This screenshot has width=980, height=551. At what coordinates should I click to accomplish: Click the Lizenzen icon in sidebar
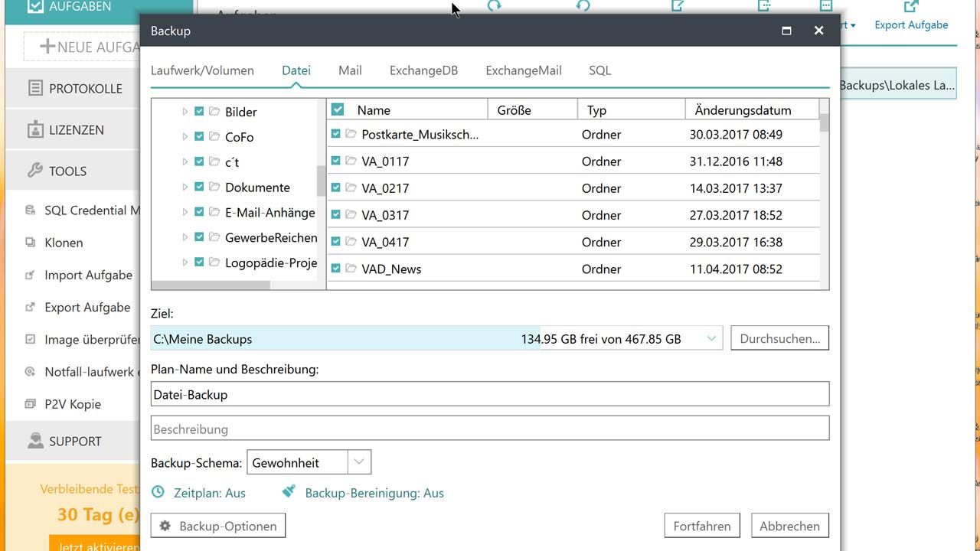(35, 130)
